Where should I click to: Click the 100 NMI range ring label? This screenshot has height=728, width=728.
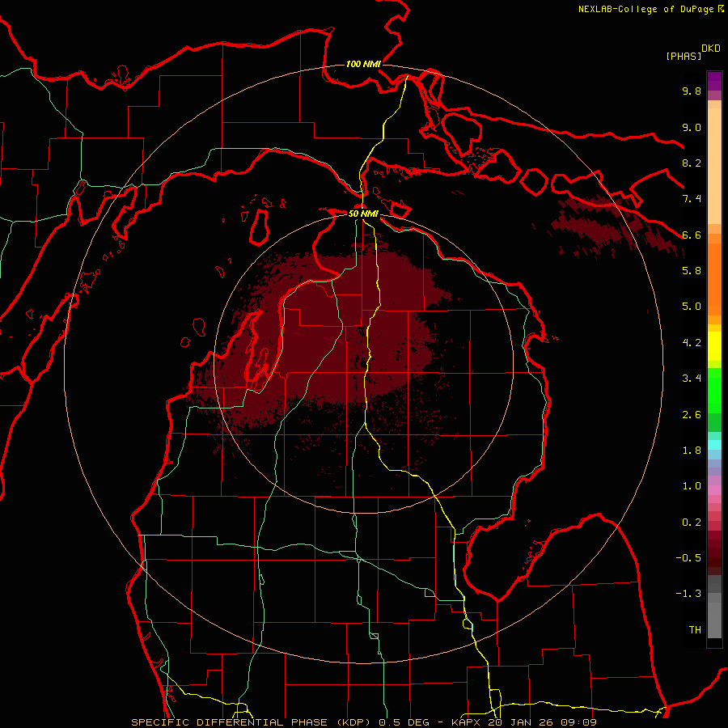point(363,64)
